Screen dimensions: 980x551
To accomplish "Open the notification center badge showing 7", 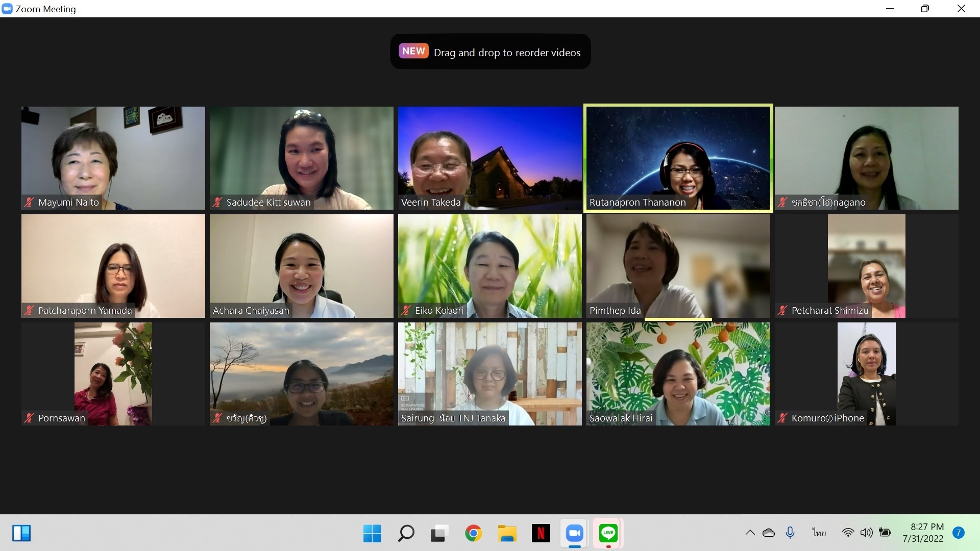I will 958,533.
